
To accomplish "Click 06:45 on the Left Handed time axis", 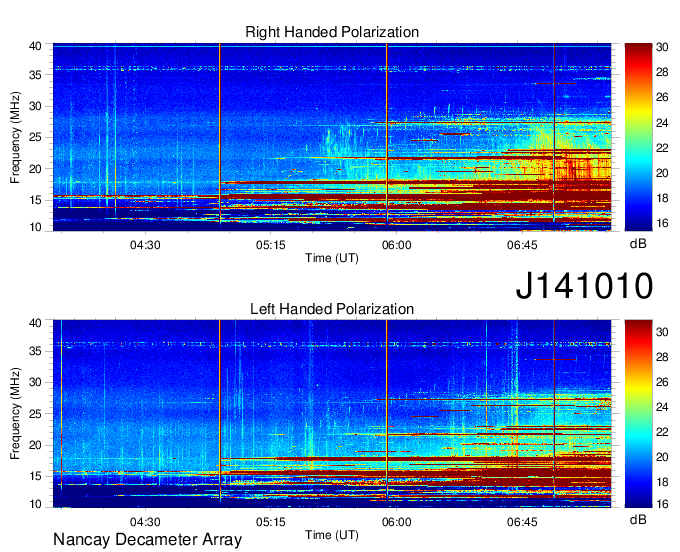I will tap(522, 522).
